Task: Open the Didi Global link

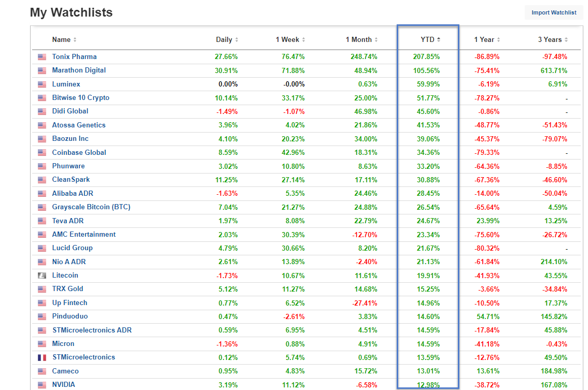Action: (x=70, y=111)
